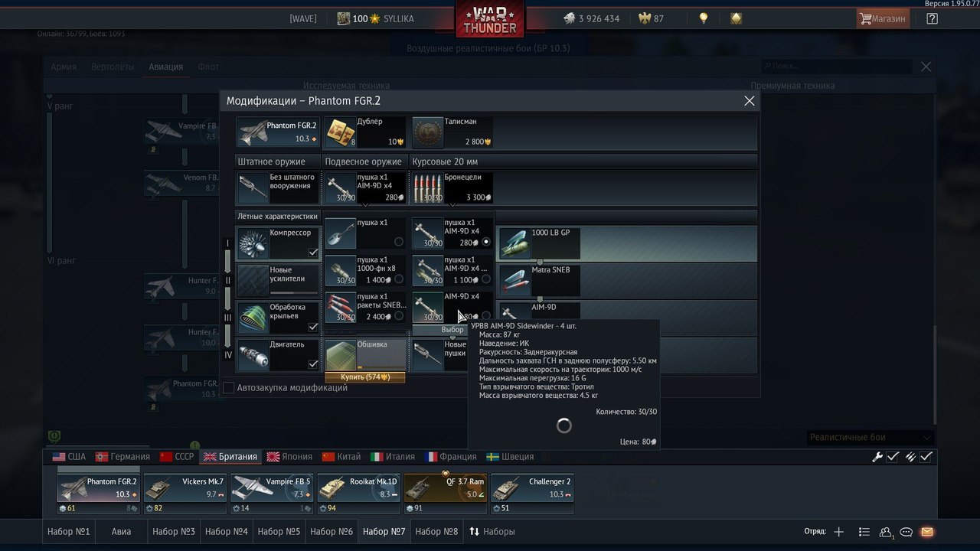Click the Поиск search field
Viewport: 980px width, 551px height.
point(836,67)
